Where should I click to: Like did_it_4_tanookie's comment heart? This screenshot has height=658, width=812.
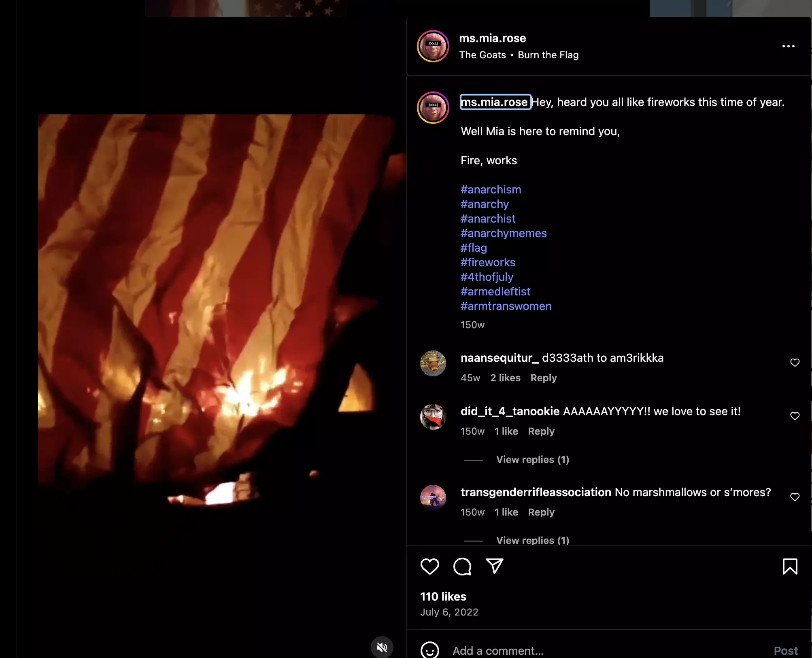point(795,416)
